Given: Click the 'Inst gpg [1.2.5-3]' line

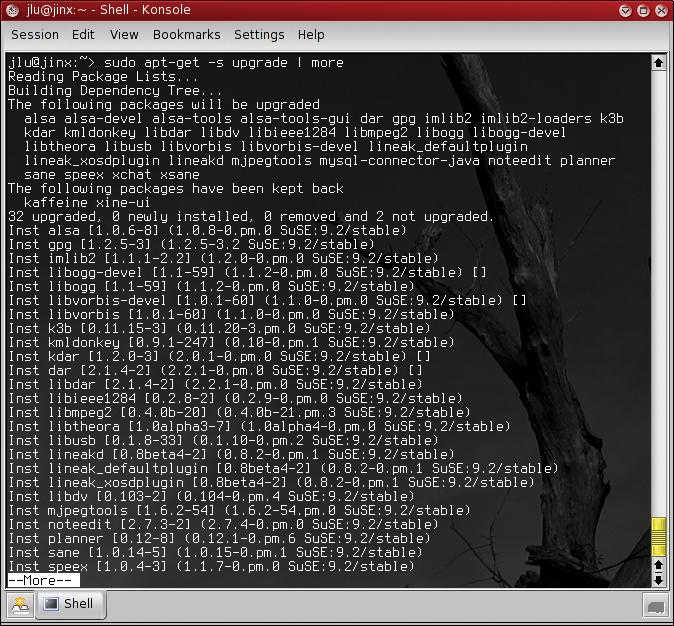Looking at the screenshot, I should pyautogui.click(x=191, y=245).
